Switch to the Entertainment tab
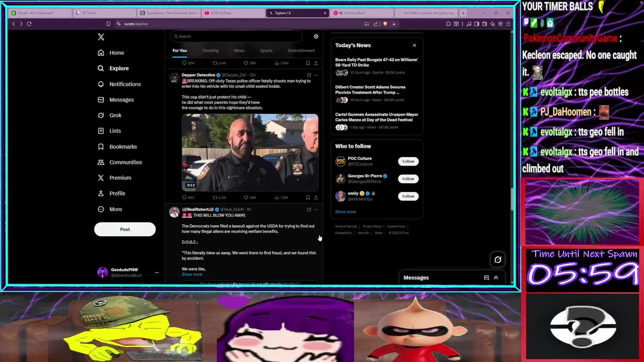The image size is (644, 362). [x=301, y=50]
